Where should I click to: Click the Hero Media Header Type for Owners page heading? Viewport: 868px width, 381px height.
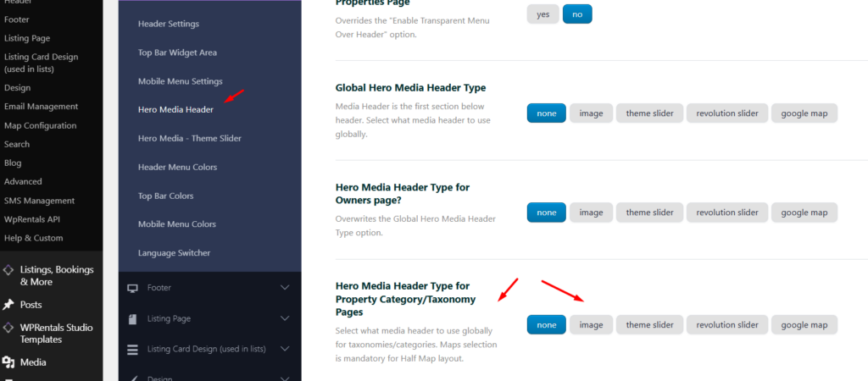[x=403, y=193]
